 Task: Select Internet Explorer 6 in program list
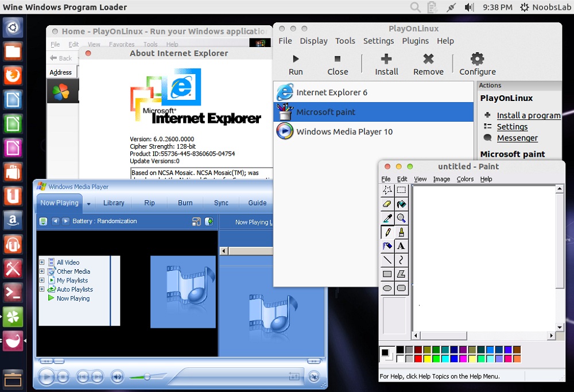click(x=374, y=92)
